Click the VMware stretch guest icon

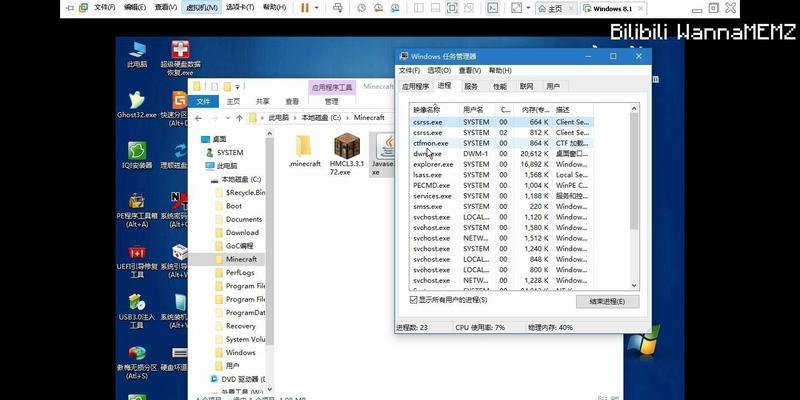point(516,8)
